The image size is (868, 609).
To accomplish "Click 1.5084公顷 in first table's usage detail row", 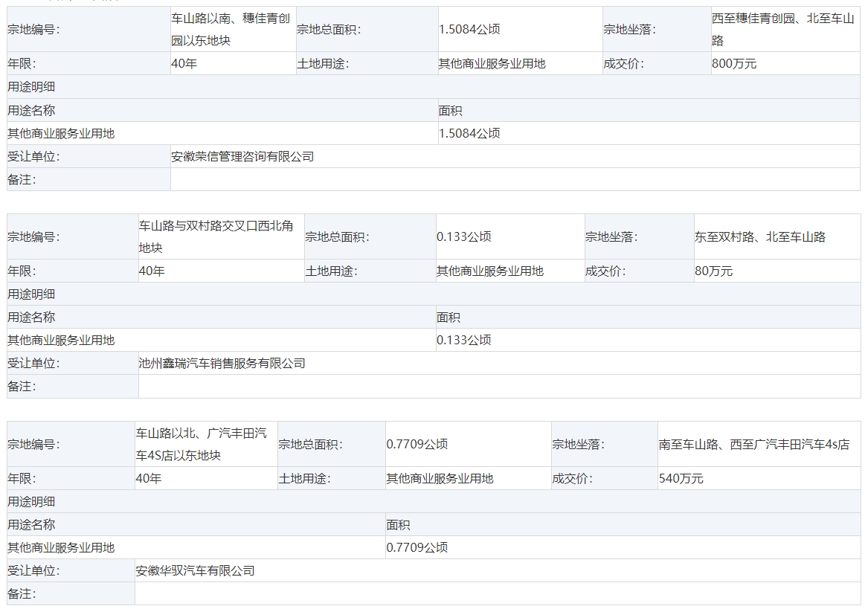I will pos(469,133).
